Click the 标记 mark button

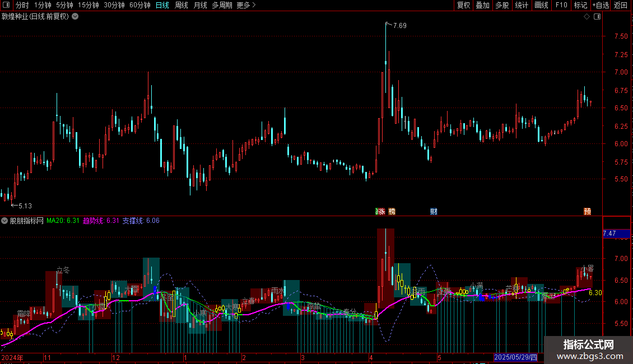(x=580, y=5)
